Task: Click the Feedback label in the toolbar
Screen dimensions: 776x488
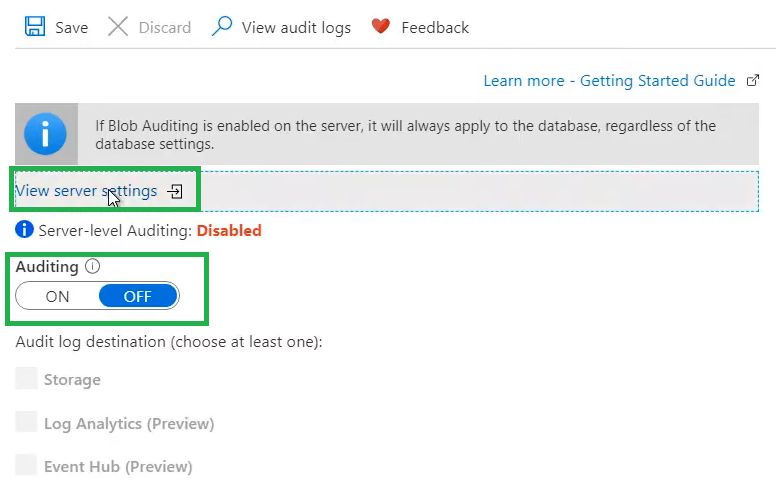Action: [x=435, y=28]
